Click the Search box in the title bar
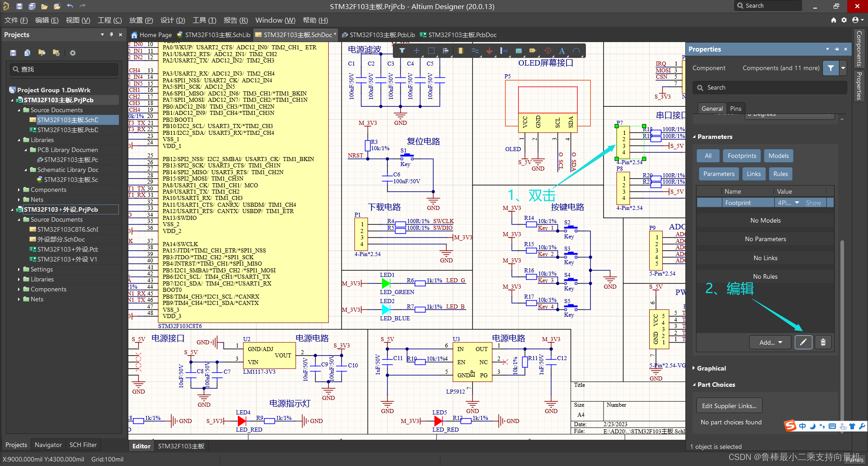 coord(768,6)
